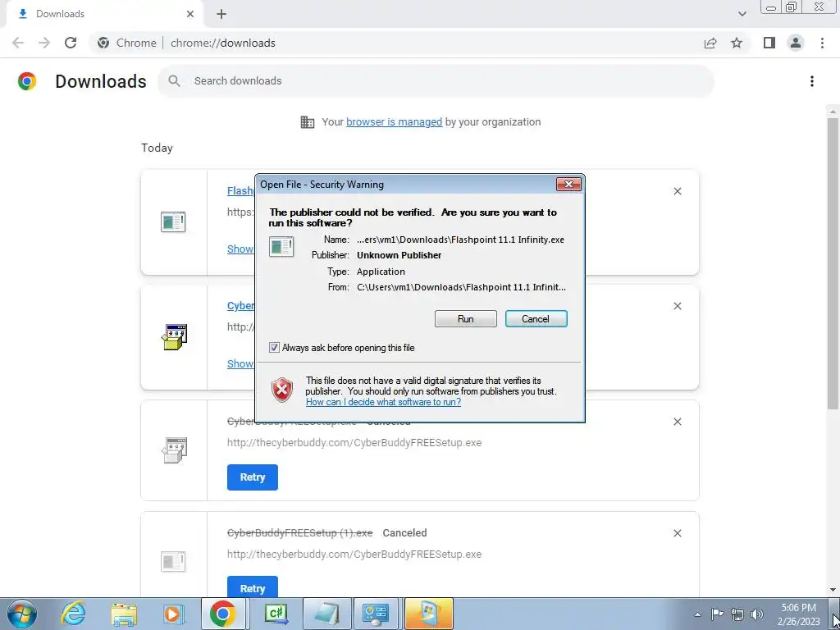Open the notepad taskbar item
Viewport: 840px width, 630px height.
pos(327,614)
